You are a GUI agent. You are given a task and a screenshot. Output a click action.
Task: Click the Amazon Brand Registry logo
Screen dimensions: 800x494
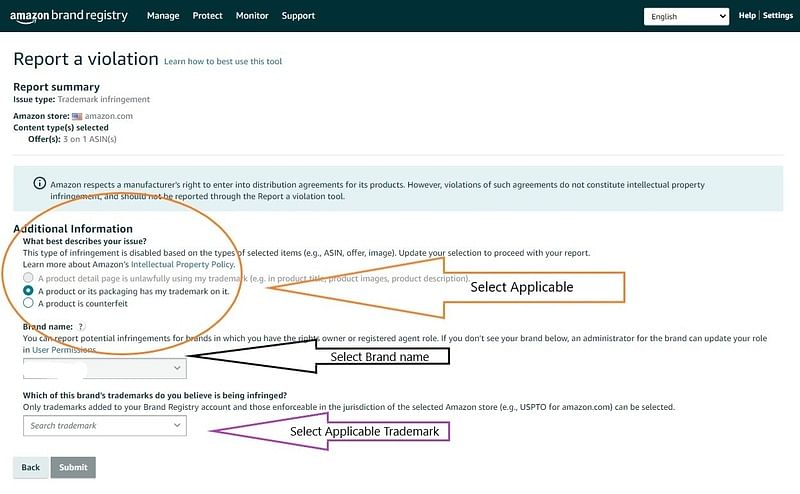(69, 16)
